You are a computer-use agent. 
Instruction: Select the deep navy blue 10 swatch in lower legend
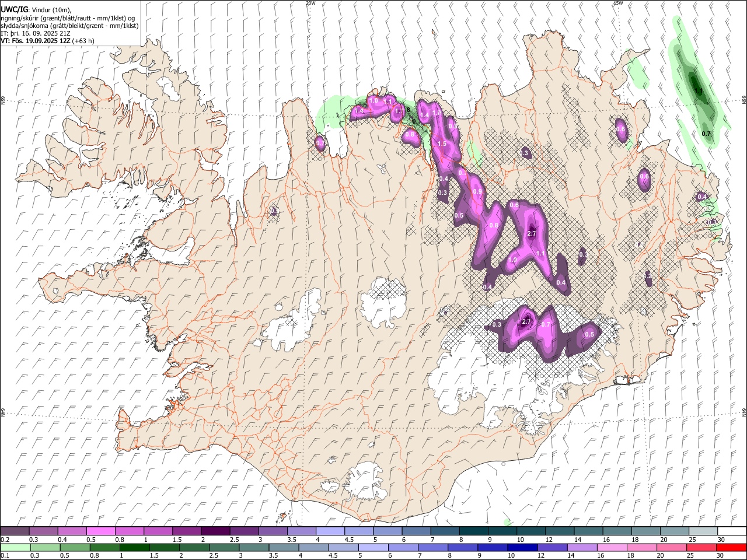(522, 548)
